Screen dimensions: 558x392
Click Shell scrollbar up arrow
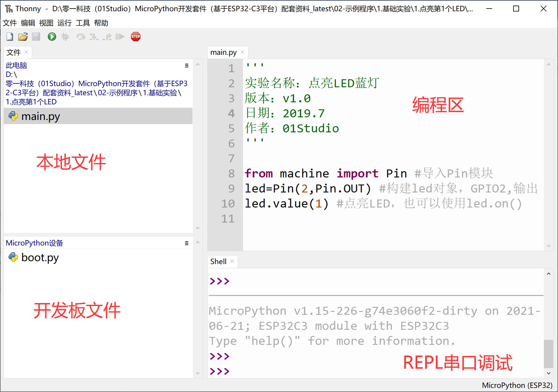(549, 274)
